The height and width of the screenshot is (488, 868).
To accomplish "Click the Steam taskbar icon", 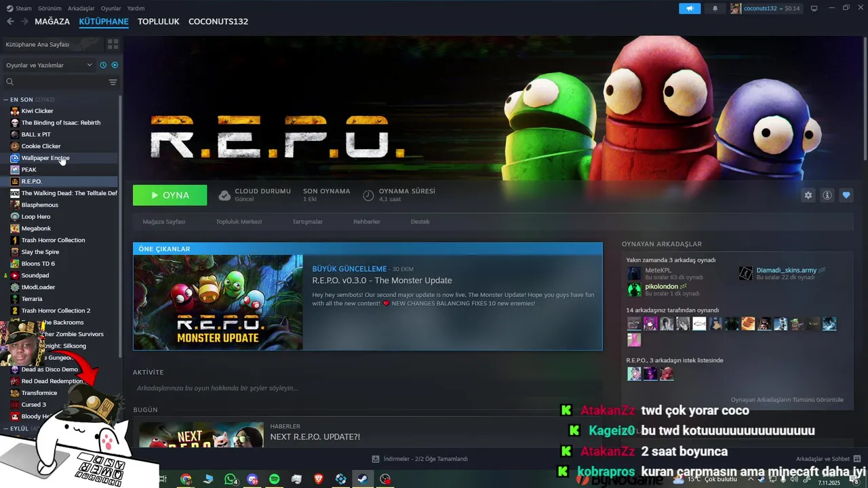I will [x=363, y=479].
